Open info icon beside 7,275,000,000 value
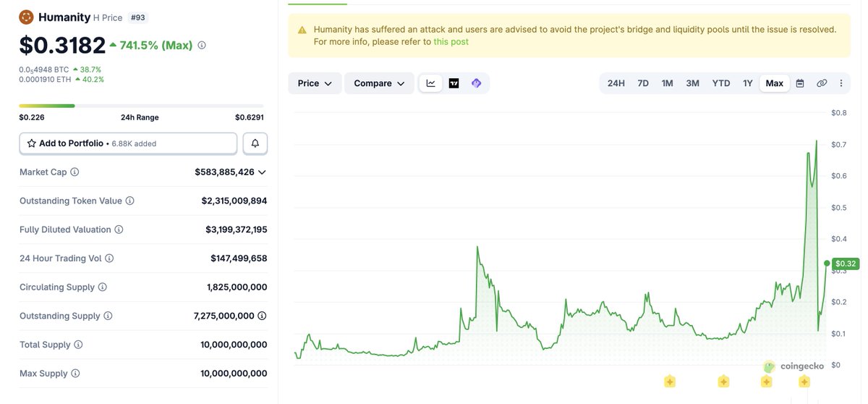868x404 pixels. click(x=262, y=316)
